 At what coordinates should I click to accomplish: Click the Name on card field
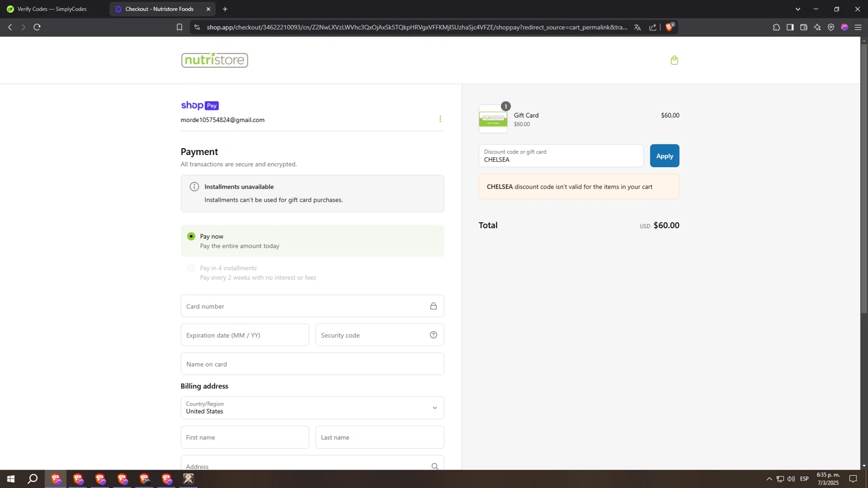pyautogui.click(x=312, y=364)
